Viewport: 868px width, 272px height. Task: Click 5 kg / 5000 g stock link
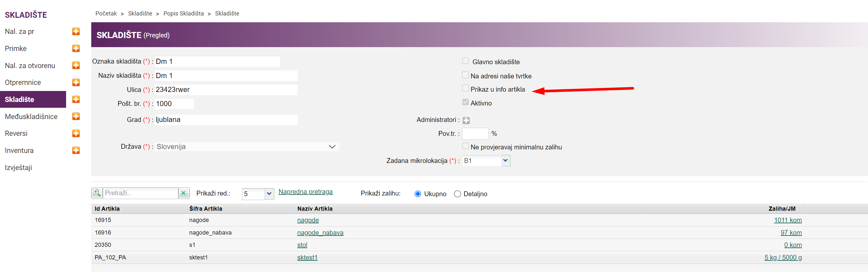tap(783, 257)
